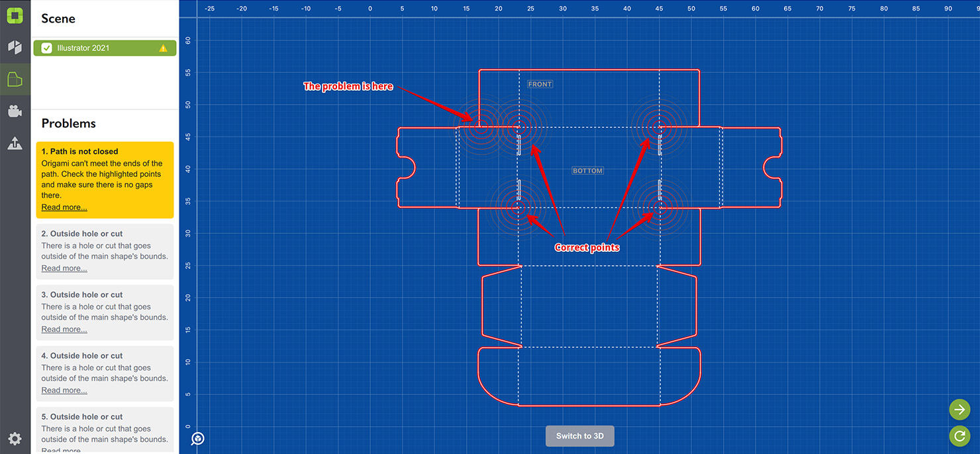Click the BOTTOM label on the dieline
Viewport: 980px width, 454px height.
[587, 170]
